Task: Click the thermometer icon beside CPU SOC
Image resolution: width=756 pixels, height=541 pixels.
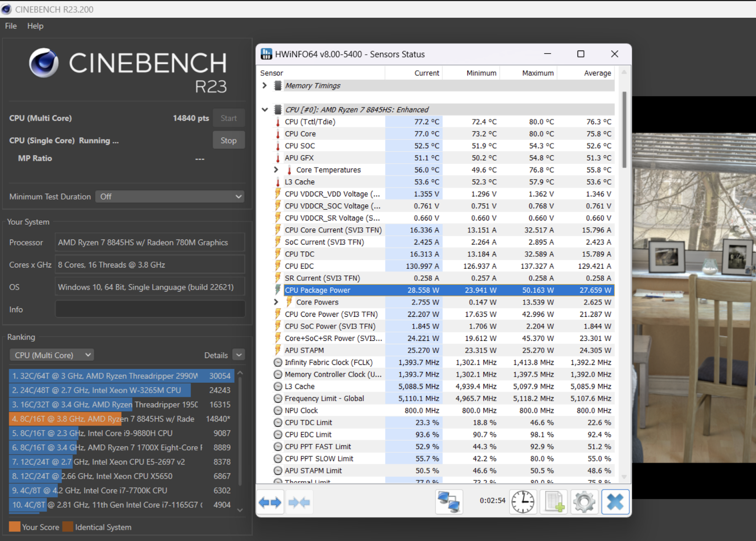Action: tap(278, 146)
